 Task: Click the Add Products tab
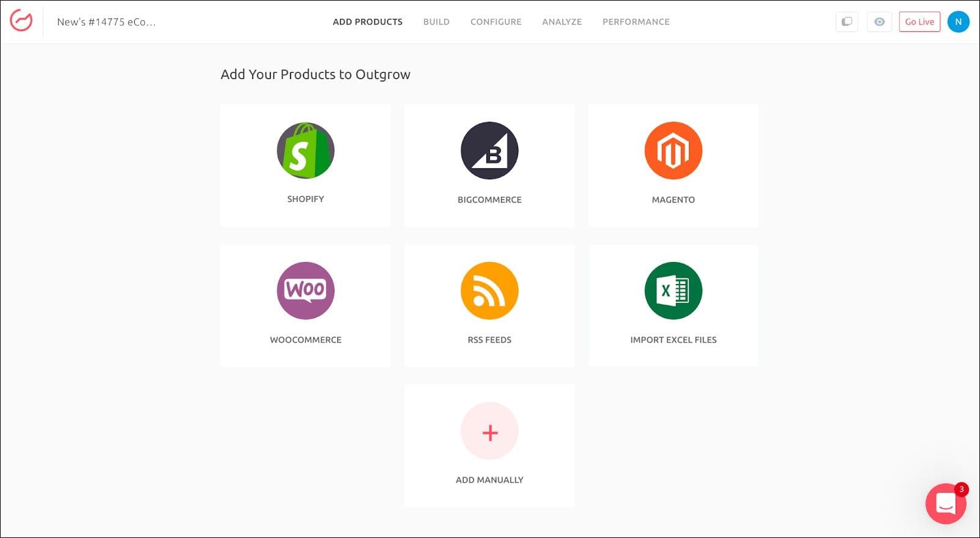368,22
